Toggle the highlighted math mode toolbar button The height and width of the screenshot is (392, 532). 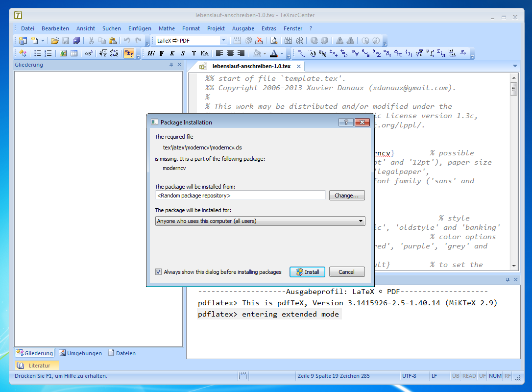coord(128,53)
